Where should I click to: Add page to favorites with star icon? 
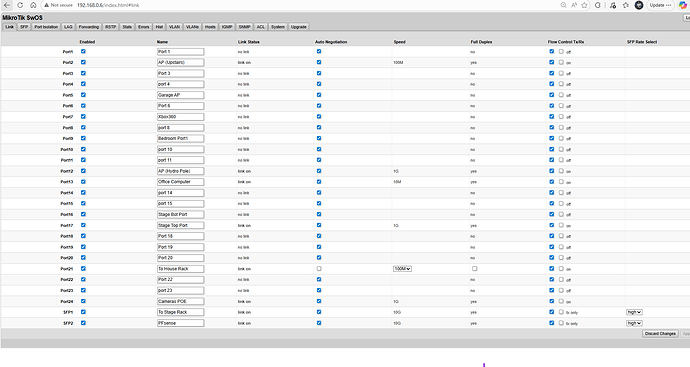[x=584, y=5]
